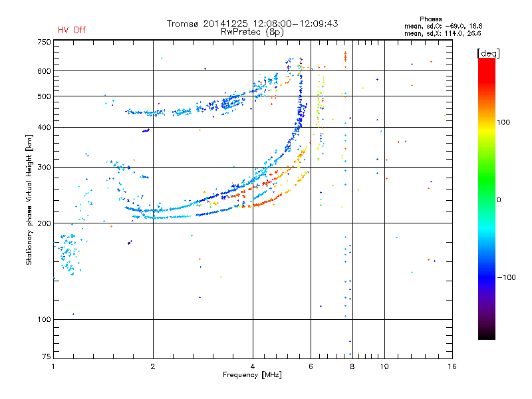Screen dimensions: 532x399
Task: Click the y-axis tick '75'
Action: (47, 356)
